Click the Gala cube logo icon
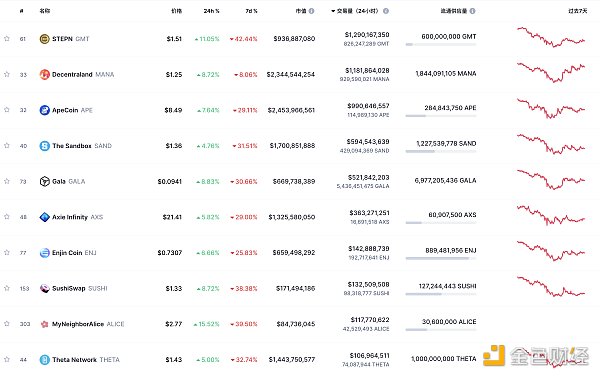The width and height of the screenshot is (600, 377). coord(45,181)
